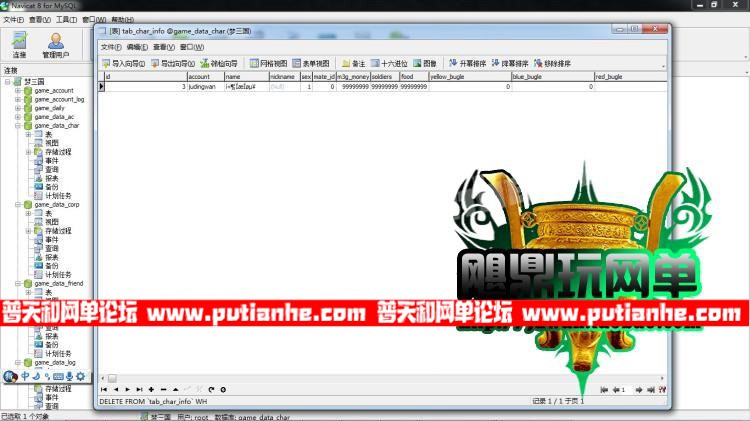Collapse the game_data_friend database node
Viewport: 750px width, 421px height.
(x=18, y=284)
